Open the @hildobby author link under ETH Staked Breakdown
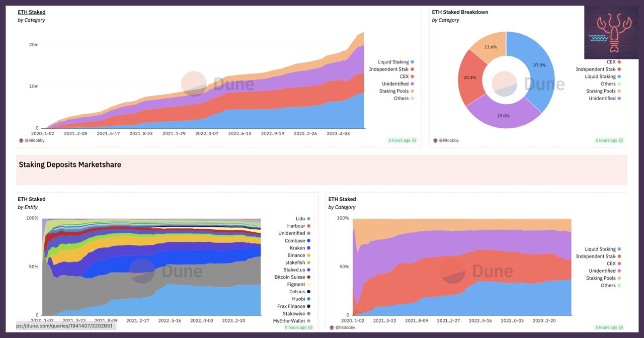 (449, 140)
